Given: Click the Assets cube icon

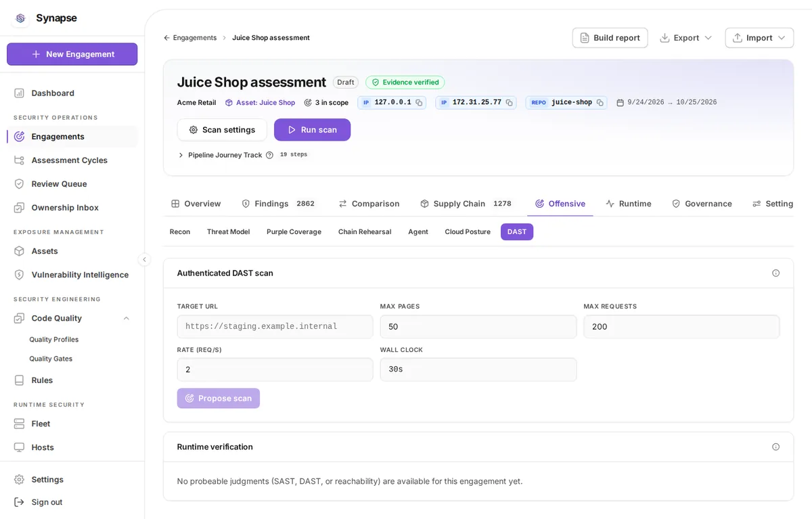Looking at the screenshot, I should pyautogui.click(x=19, y=251).
